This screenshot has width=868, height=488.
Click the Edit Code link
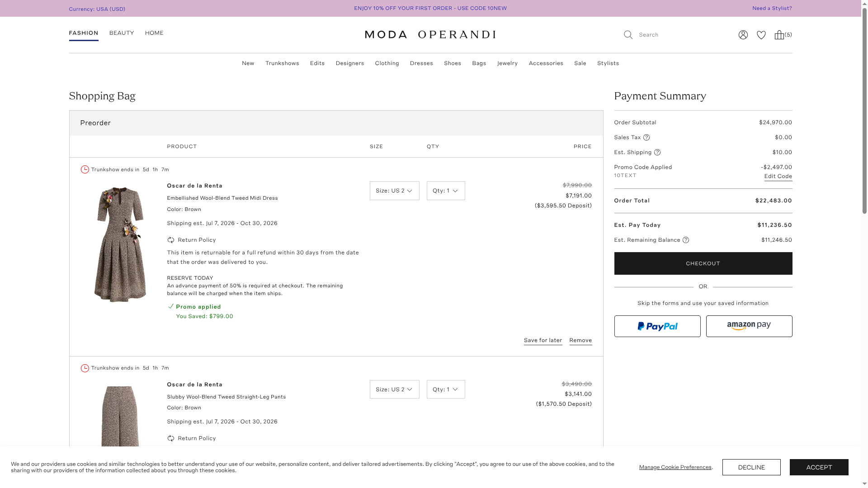click(778, 176)
